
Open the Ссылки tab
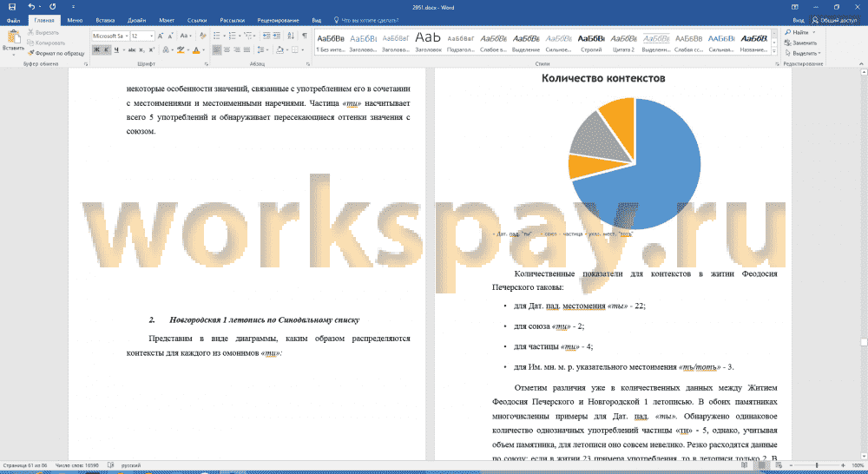point(197,21)
